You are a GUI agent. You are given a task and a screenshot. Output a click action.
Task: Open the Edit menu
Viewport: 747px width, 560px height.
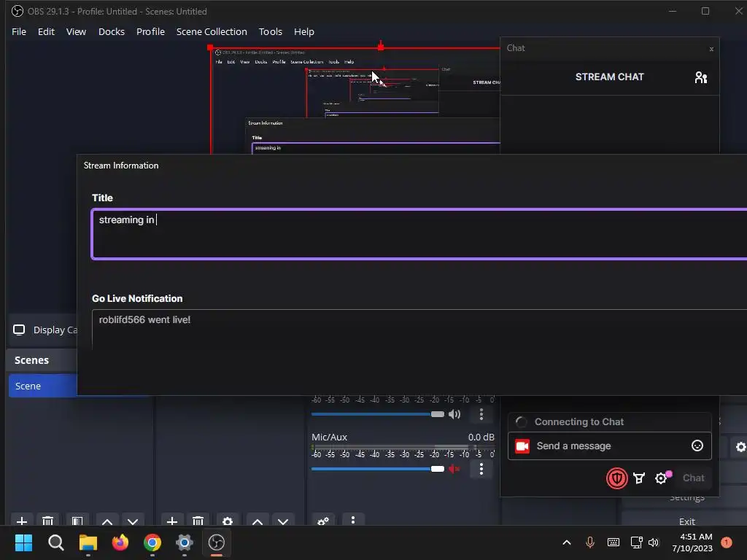[x=46, y=31]
